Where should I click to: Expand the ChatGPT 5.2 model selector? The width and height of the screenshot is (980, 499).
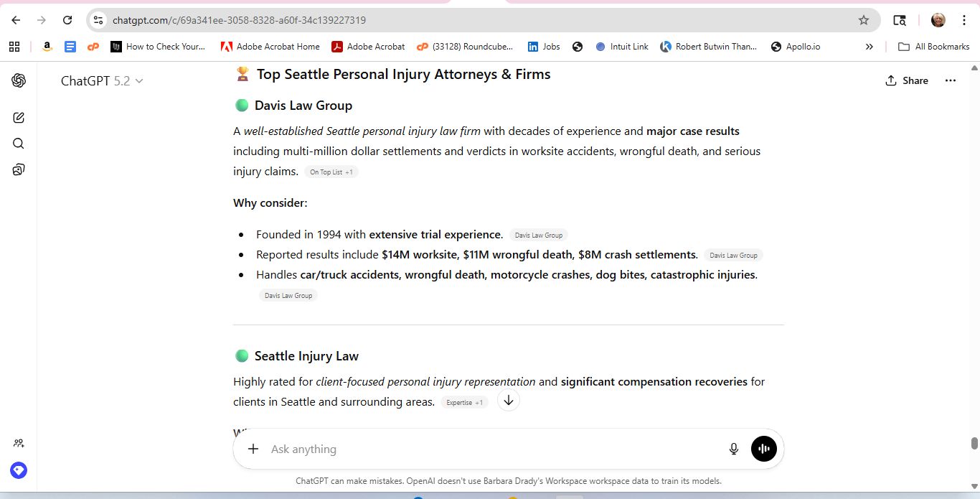pyautogui.click(x=102, y=81)
